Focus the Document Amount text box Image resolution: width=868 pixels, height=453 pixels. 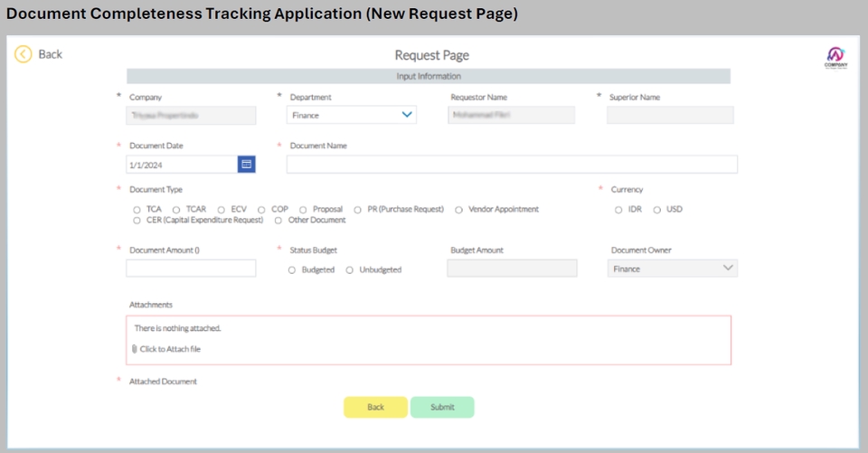[x=191, y=269]
